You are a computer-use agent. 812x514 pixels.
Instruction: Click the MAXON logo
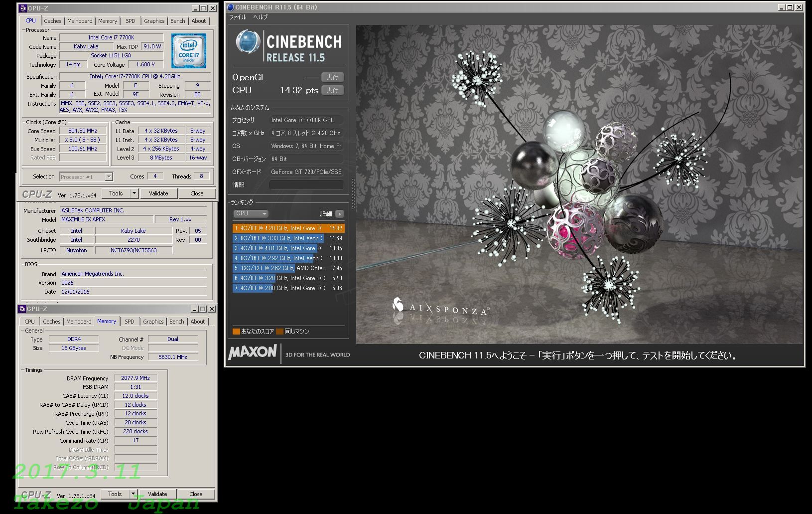[253, 352]
